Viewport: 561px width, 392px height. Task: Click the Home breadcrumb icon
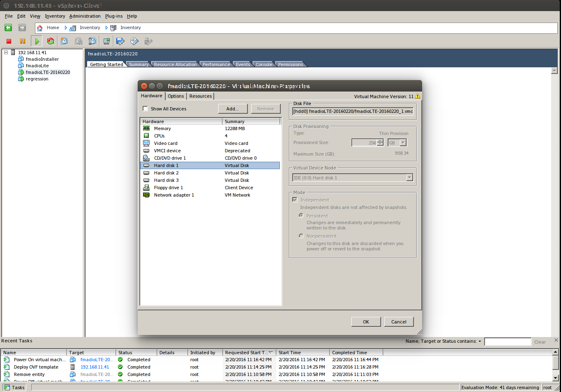coord(39,28)
